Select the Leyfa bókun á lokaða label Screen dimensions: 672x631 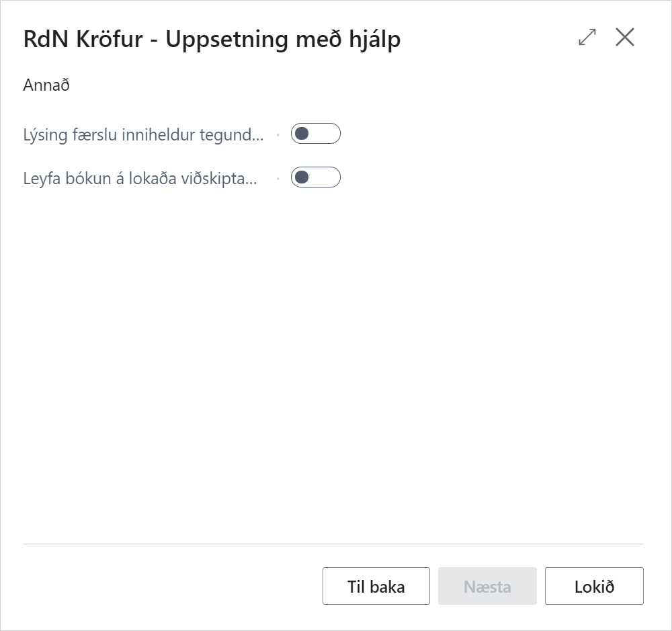[x=140, y=178]
